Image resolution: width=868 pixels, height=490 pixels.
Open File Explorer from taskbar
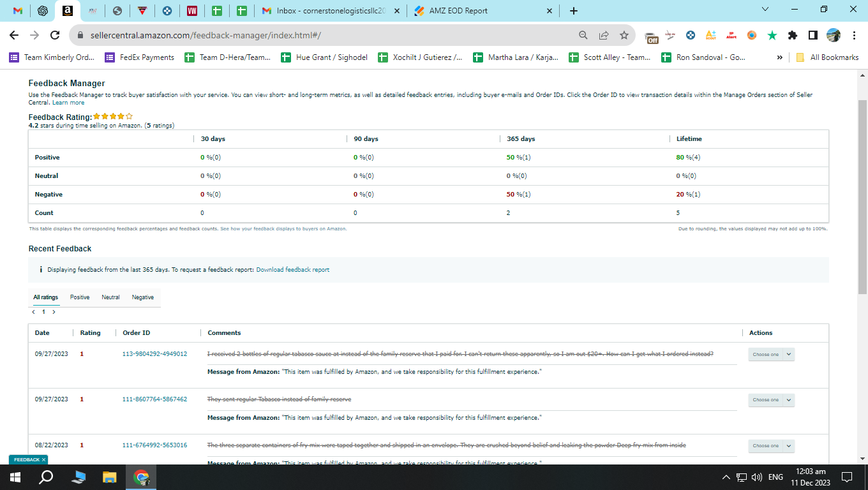pyautogui.click(x=110, y=477)
